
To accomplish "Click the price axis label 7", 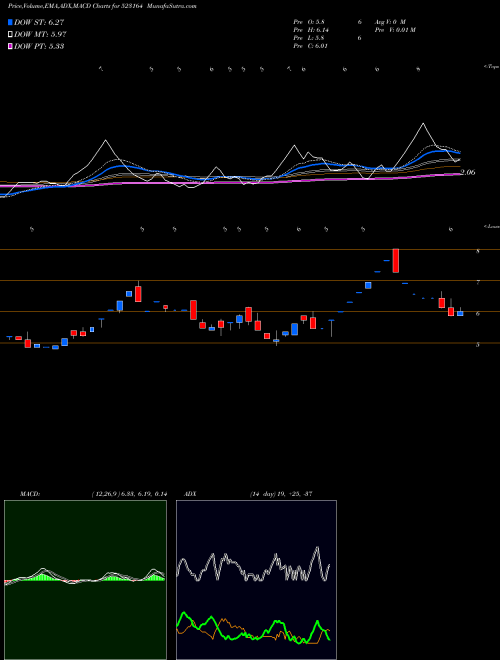I will 477,282.
